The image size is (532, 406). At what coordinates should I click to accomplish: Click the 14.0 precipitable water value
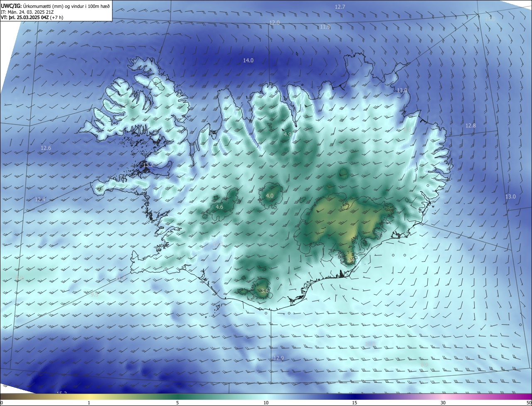click(x=248, y=61)
